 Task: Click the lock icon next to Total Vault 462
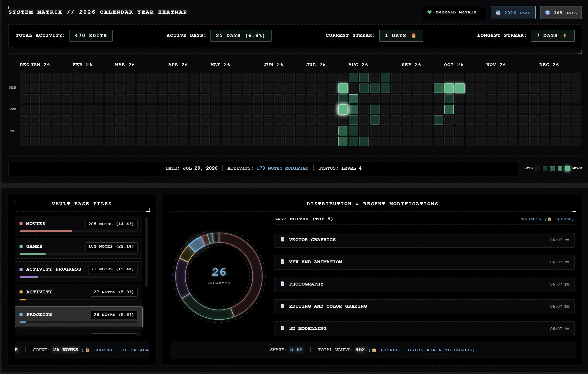374,350
